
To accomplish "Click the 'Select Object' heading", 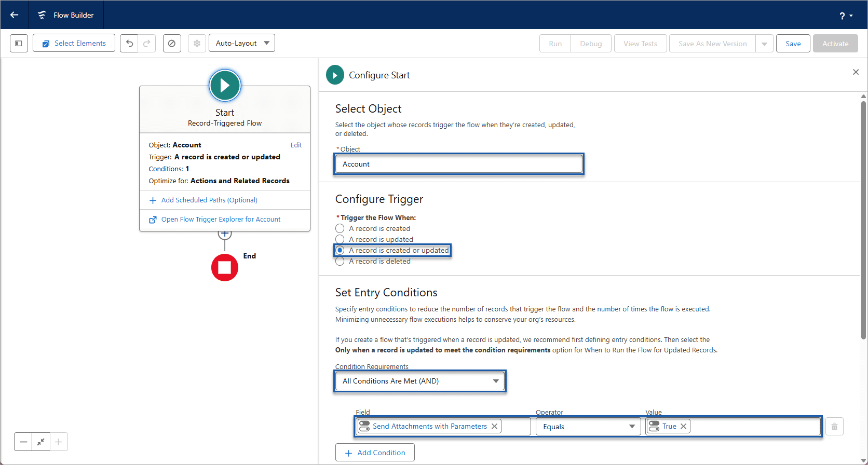I will click(x=368, y=109).
